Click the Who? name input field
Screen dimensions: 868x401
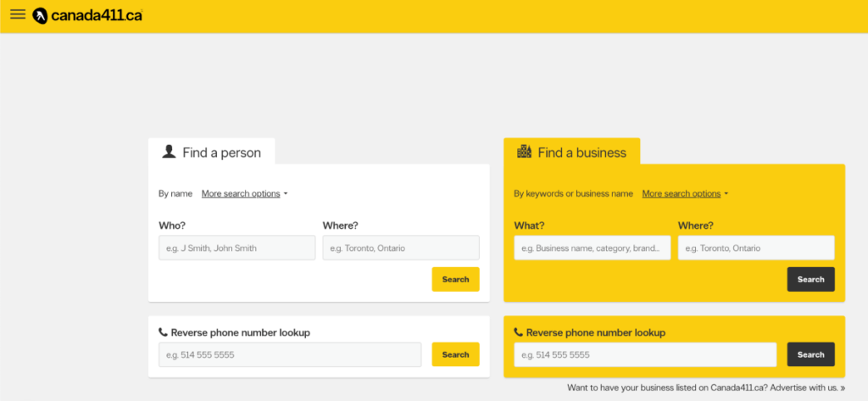click(236, 248)
